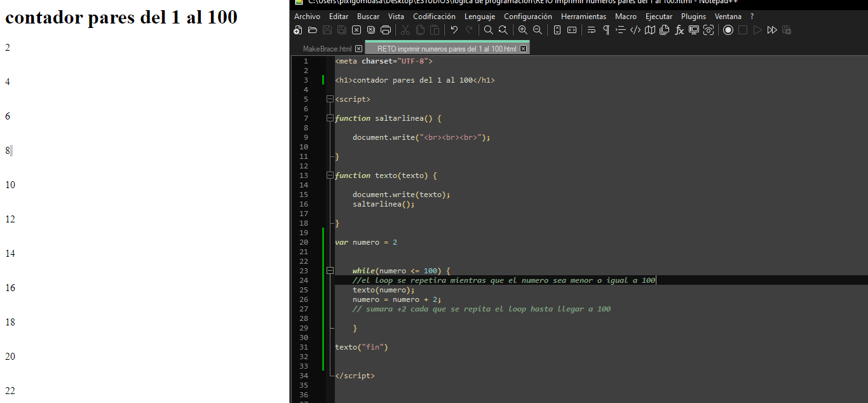This screenshot has width=868, height=403.
Task: Open the Document Map icon
Action: pyautogui.click(x=649, y=30)
